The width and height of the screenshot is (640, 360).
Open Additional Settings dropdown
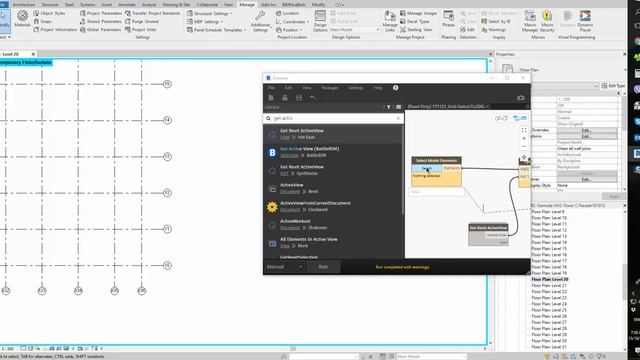point(260,21)
